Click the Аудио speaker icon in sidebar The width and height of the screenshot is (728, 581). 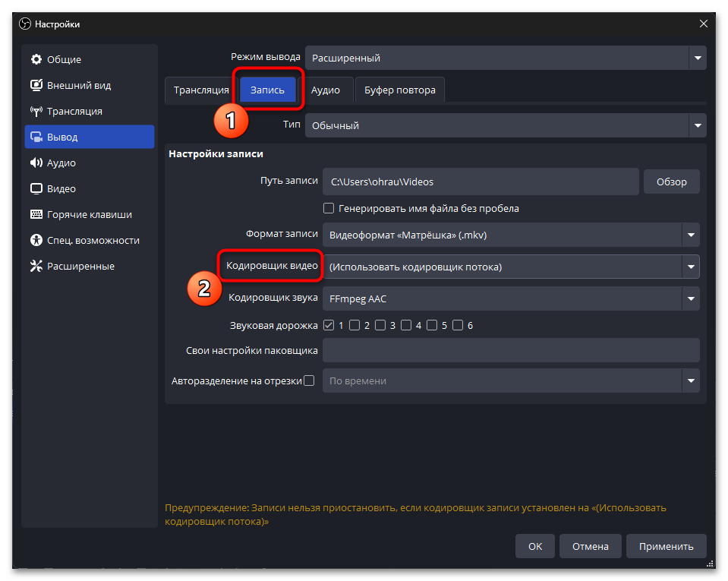[36, 163]
